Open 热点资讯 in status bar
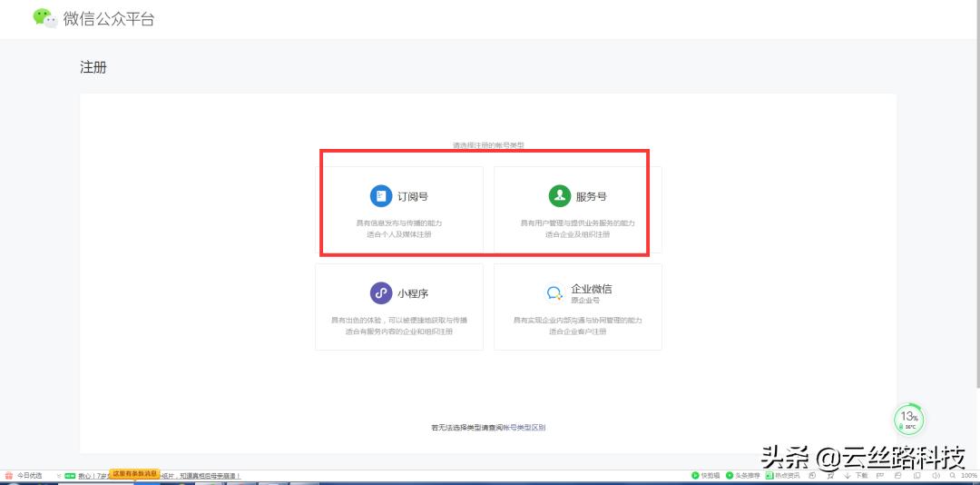This screenshot has height=485, width=980. click(x=782, y=476)
